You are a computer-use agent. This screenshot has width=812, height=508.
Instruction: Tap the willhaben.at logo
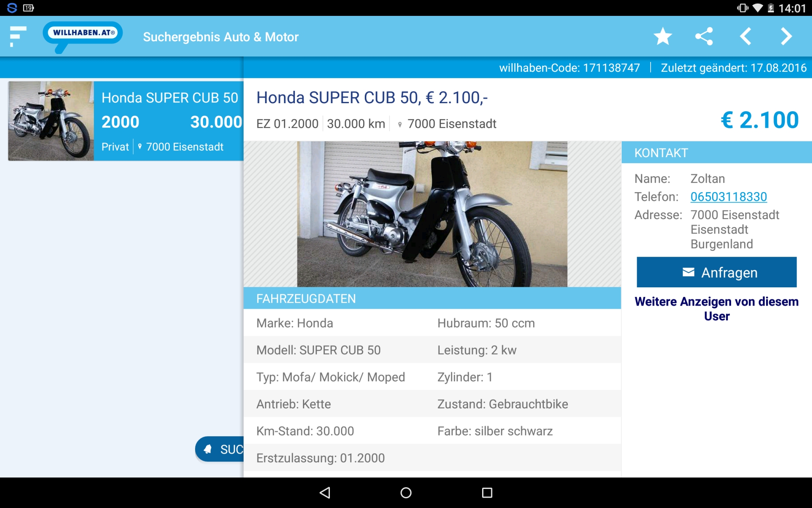click(x=83, y=33)
